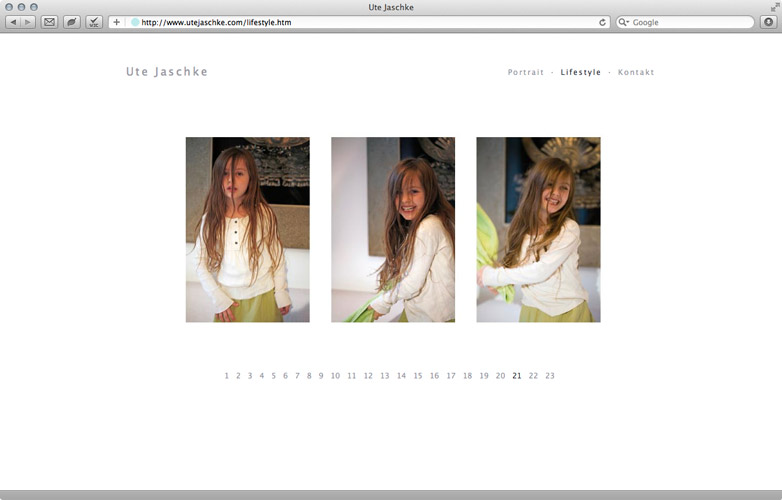Viewport: 782px width, 500px height.
Task: Go to gallery page 19
Action: (x=484, y=376)
